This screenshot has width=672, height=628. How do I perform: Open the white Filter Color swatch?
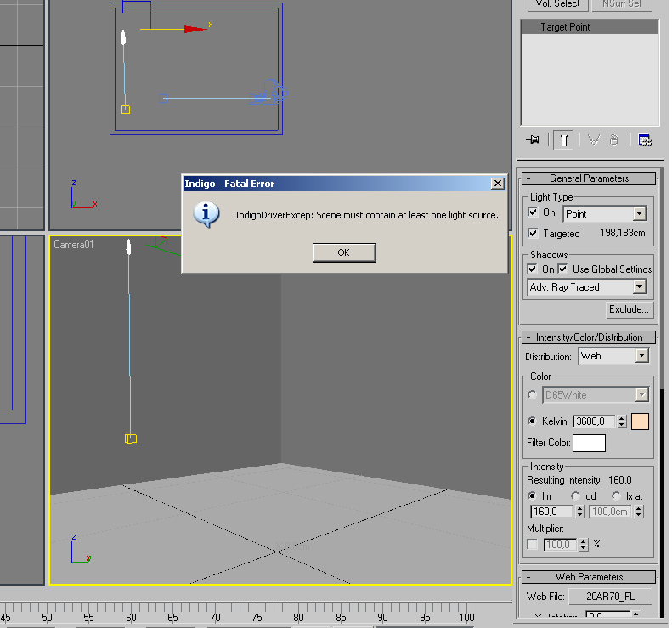[589, 443]
